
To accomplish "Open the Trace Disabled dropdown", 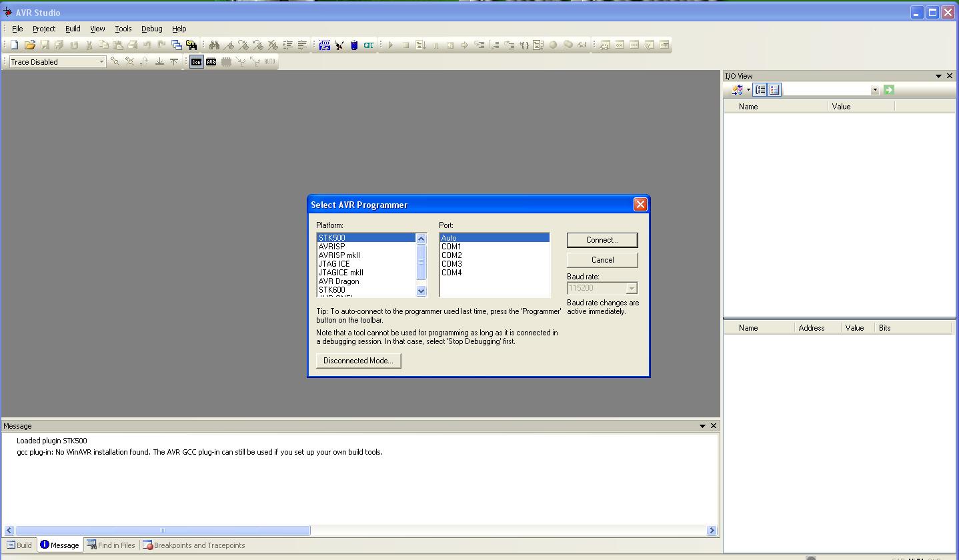I will [101, 61].
